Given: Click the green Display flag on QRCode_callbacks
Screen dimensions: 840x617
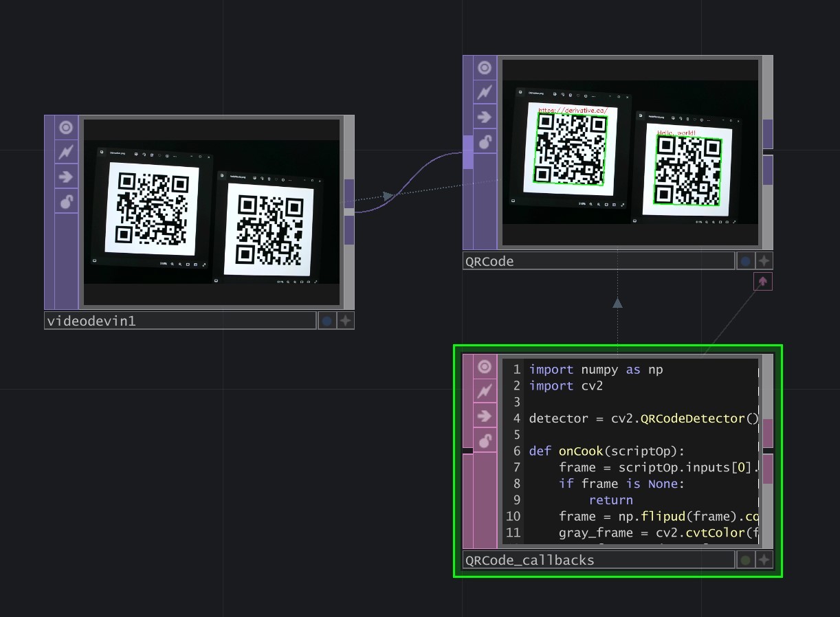Looking at the screenshot, I should pyautogui.click(x=745, y=560).
